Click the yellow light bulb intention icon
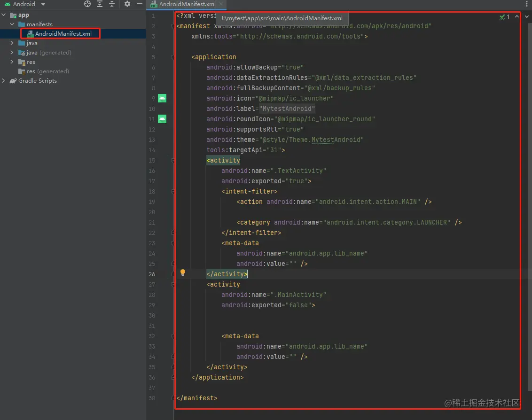 pos(182,272)
